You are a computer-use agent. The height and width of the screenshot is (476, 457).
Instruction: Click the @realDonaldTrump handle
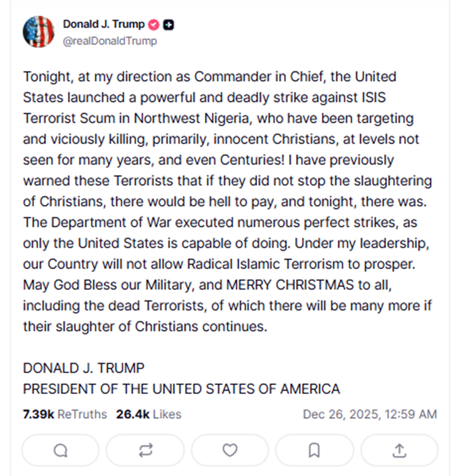[110, 41]
